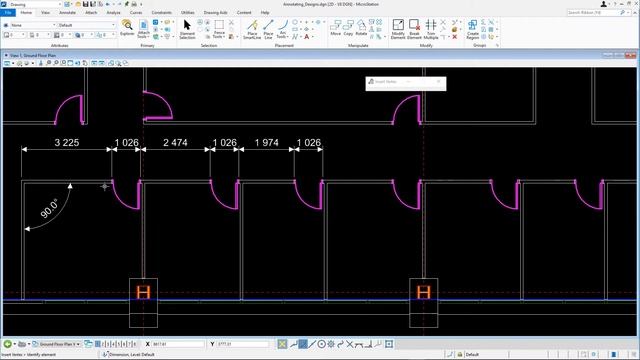This screenshot has width=640, height=360.
Task: Click the '3 225' dimension text
Action: point(67,142)
